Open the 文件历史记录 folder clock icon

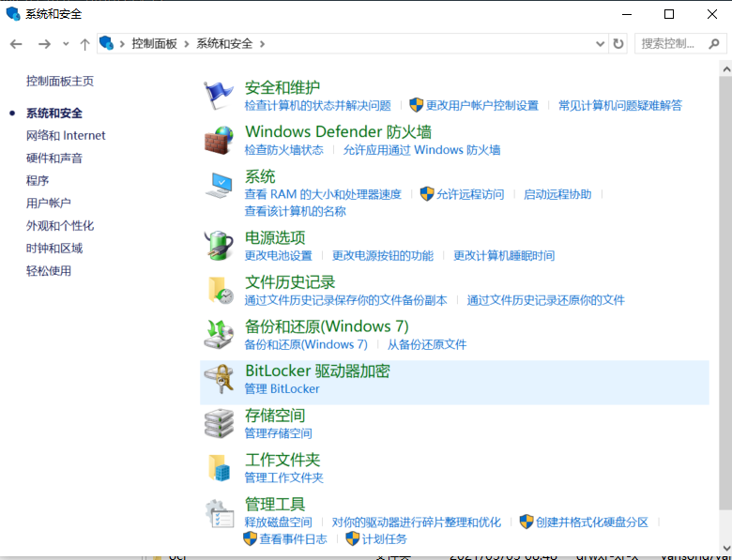(220, 290)
